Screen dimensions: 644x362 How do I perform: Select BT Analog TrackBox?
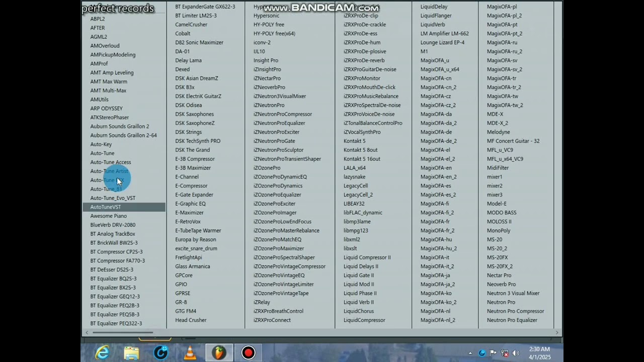[113, 234]
